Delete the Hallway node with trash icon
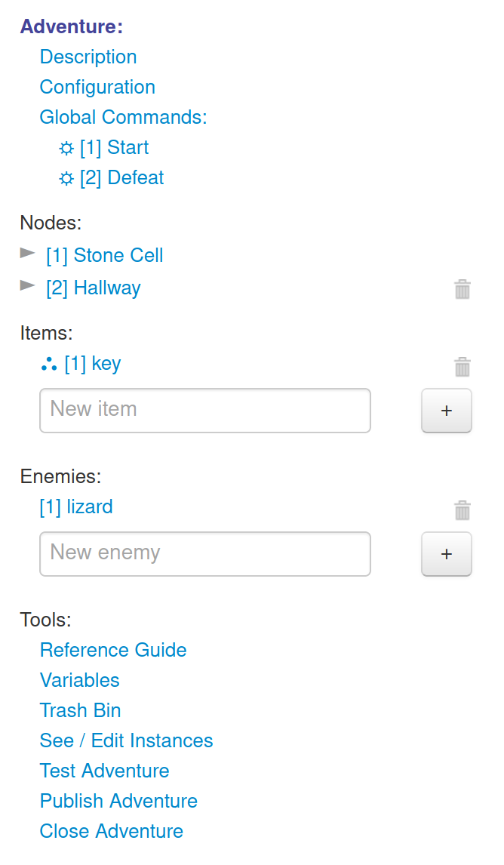 click(x=462, y=289)
